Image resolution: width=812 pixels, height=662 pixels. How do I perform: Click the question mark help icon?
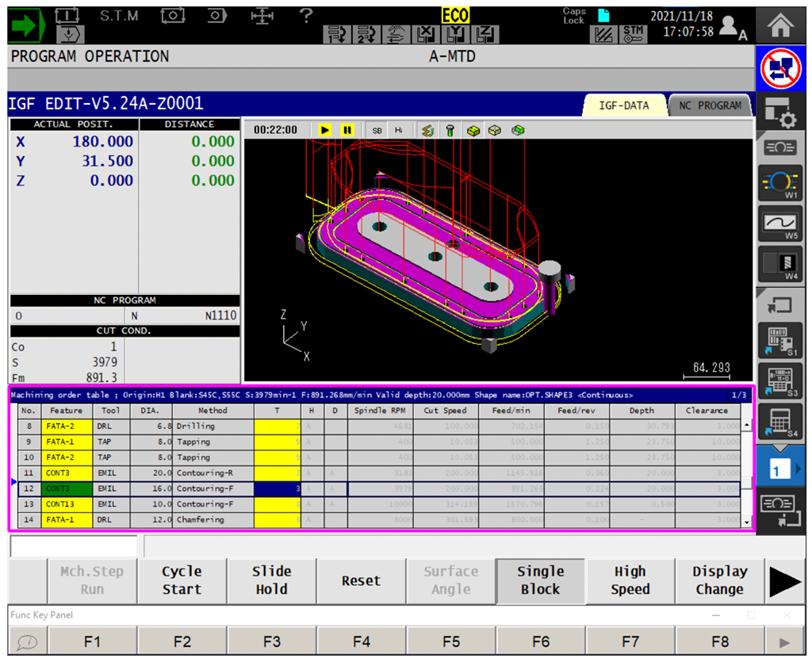pos(306,14)
